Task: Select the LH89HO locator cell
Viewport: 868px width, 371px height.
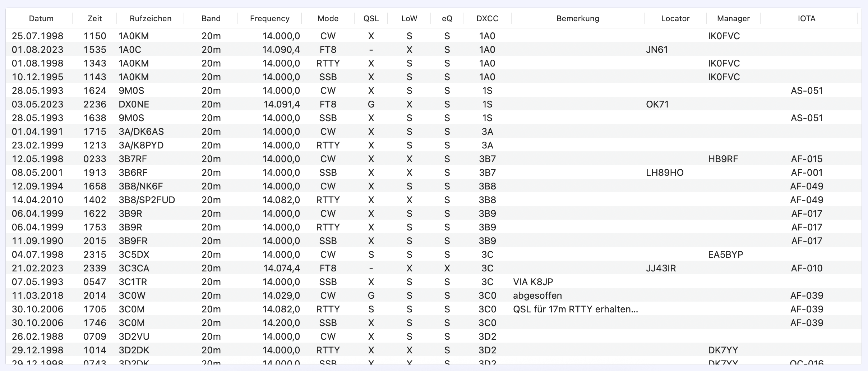Action: [665, 173]
